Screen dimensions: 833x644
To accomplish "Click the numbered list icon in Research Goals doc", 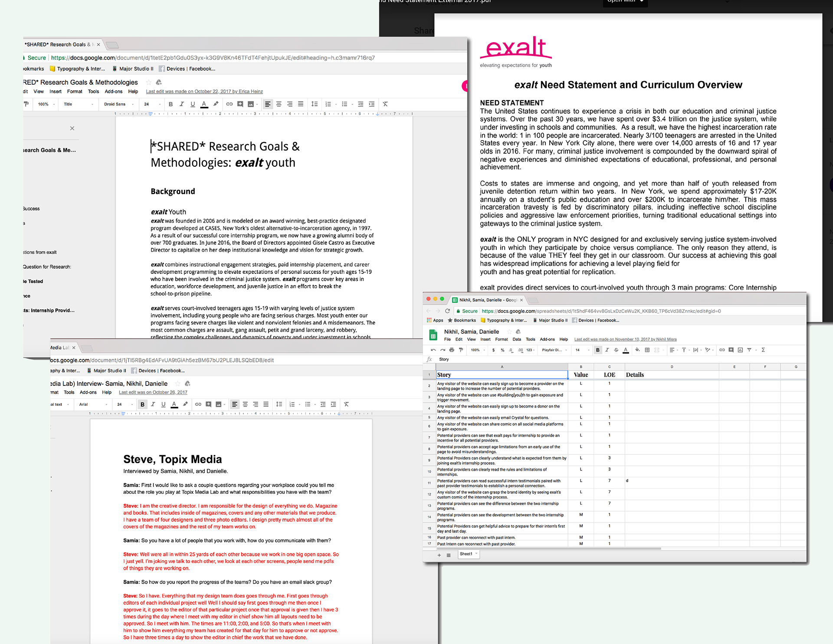I will click(x=328, y=104).
